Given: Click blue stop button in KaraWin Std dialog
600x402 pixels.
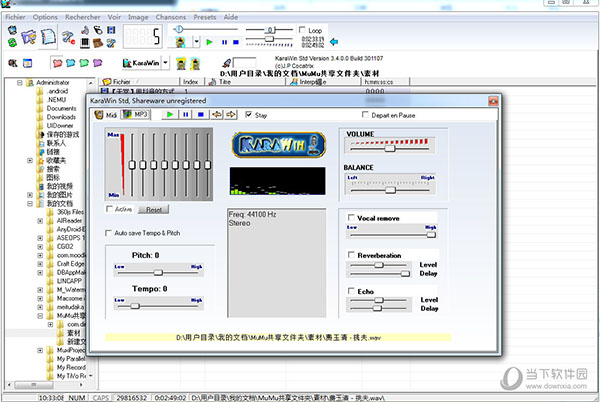Looking at the screenshot, I should point(201,114).
